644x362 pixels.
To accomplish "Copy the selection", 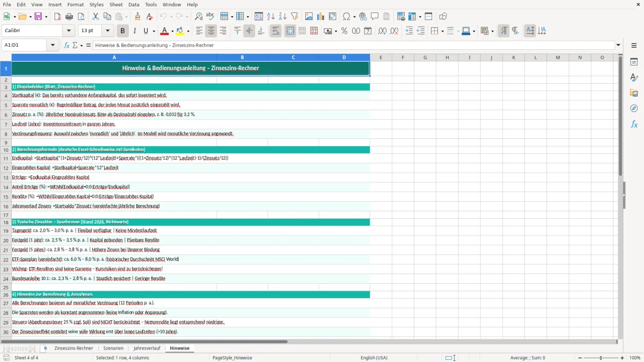I will pos(107,17).
